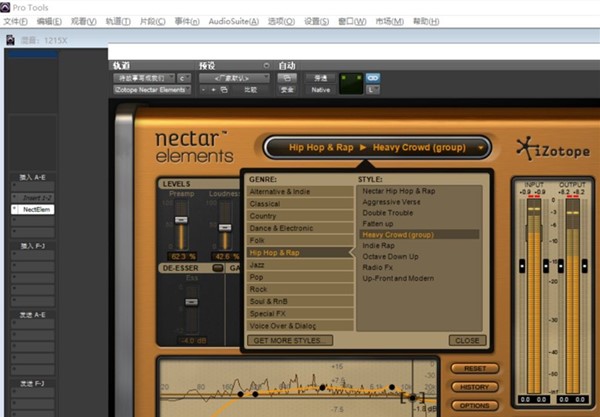The width and height of the screenshot is (600, 417).
Task: Open the 轨道(T) menu
Action: tap(118, 21)
